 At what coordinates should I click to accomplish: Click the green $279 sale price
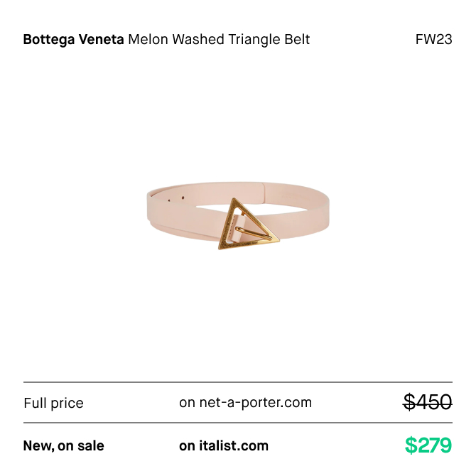(x=428, y=445)
